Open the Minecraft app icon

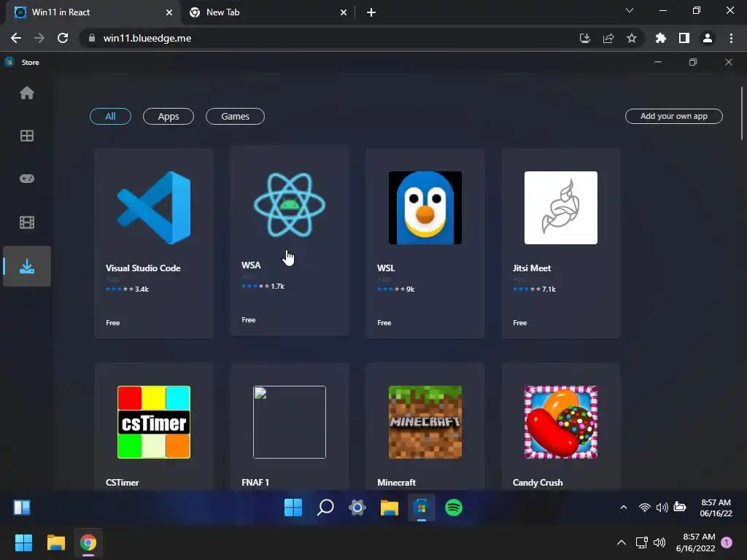[425, 422]
